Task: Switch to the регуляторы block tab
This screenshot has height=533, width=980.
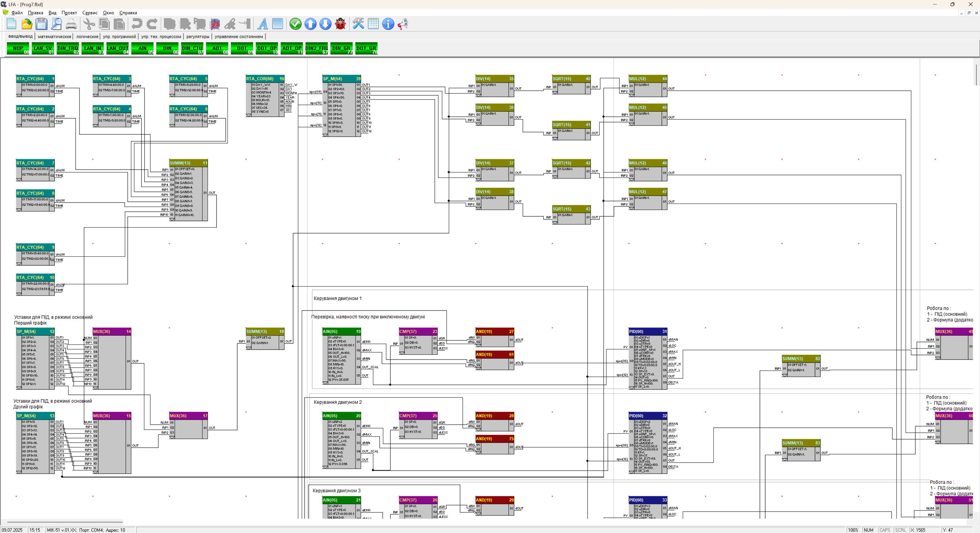Action: [198, 37]
